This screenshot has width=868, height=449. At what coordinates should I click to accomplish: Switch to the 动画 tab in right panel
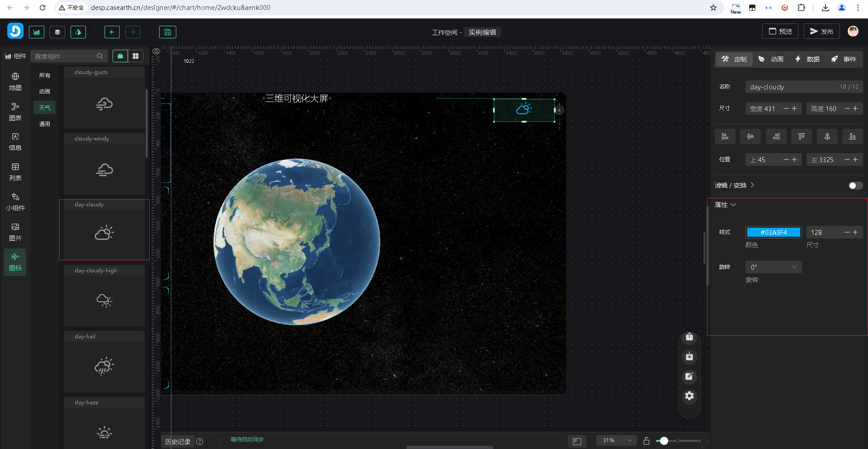(771, 59)
